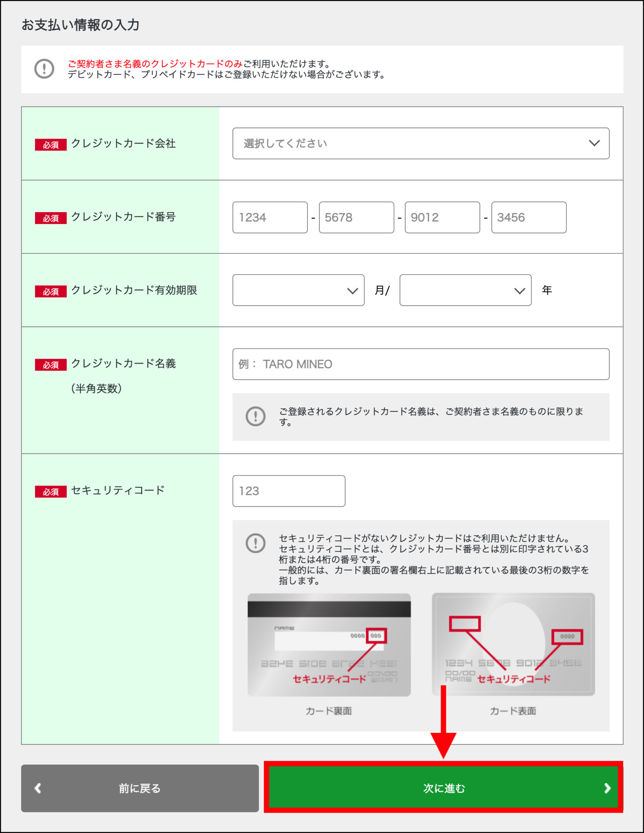This screenshot has width=644, height=833.
Task: Select the second card number field 5678
Action: pos(356,217)
